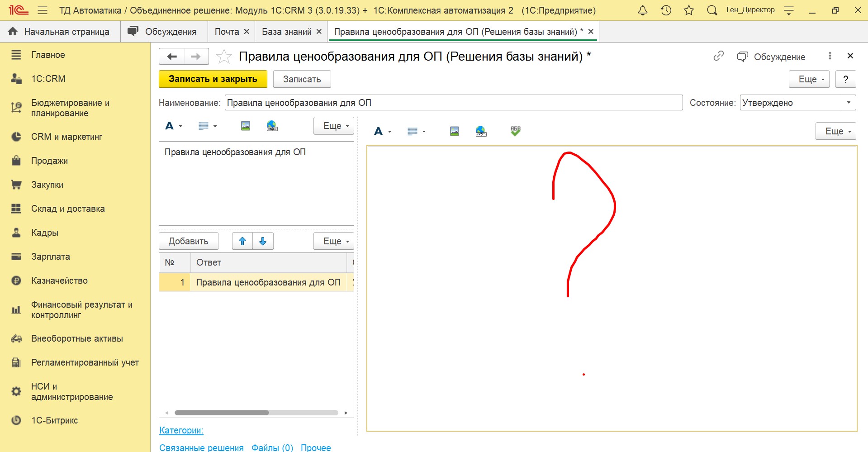The height and width of the screenshot is (452, 868).
Task: Open Связанные решения link
Action: tap(201, 447)
